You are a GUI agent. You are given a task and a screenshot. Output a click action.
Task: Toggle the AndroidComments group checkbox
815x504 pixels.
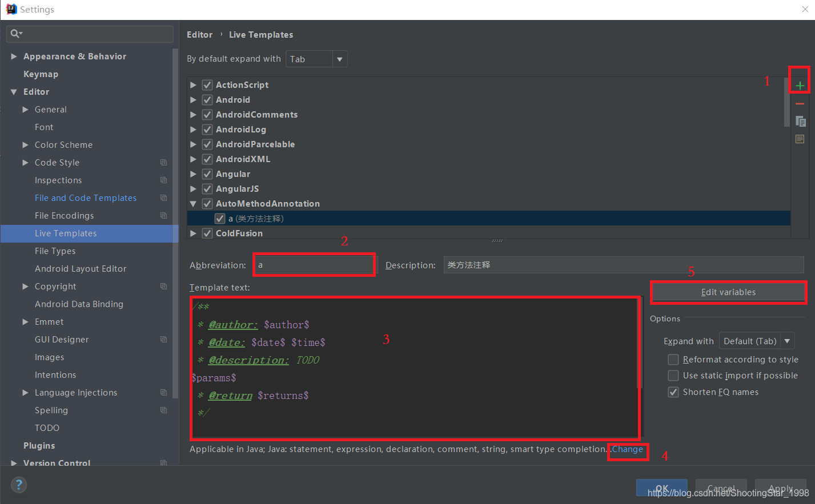click(x=207, y=115)
